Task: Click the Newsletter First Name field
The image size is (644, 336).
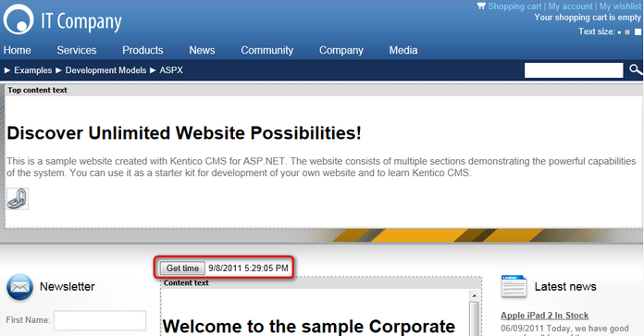Action: [x=100, y=320]
